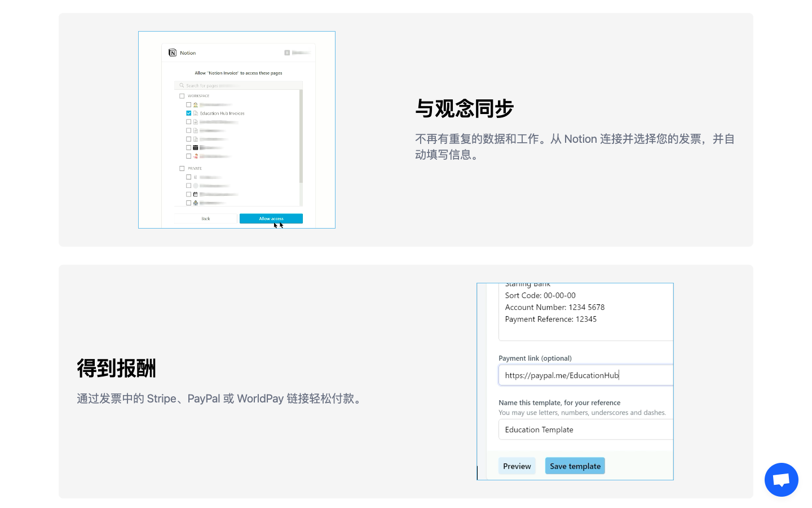Viewport: 812px width, 508px height.
Task: Click the document icon beside Education Hub Invoices
Action: pos(195,113)
